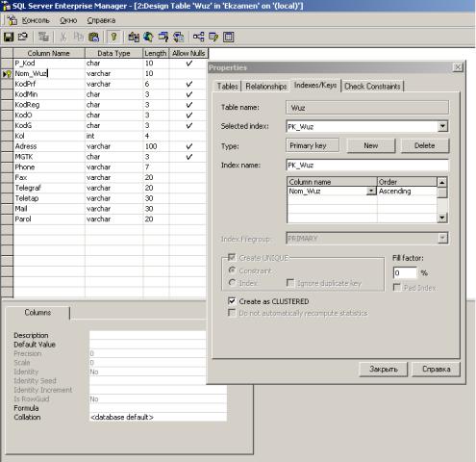The height and width of the screenshot is (462, 476).
Task: Click the Length value 100 for Adress
Action: coord(156,146)
